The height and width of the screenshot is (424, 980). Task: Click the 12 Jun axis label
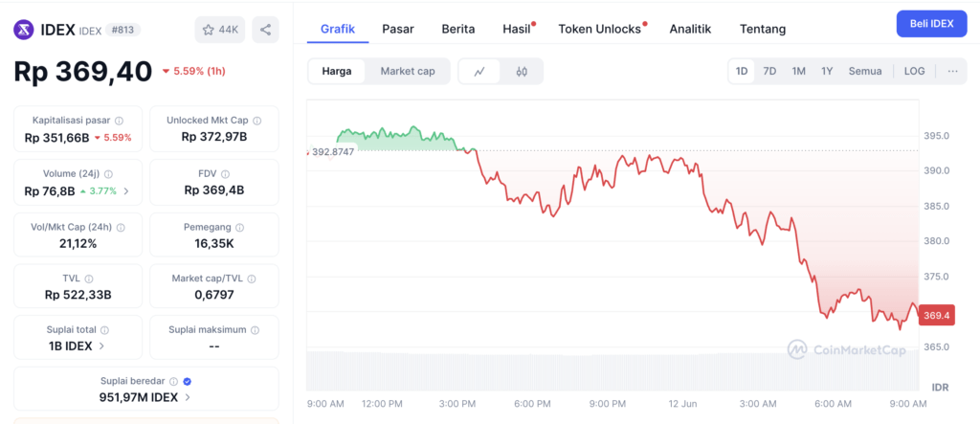(681, 404)
